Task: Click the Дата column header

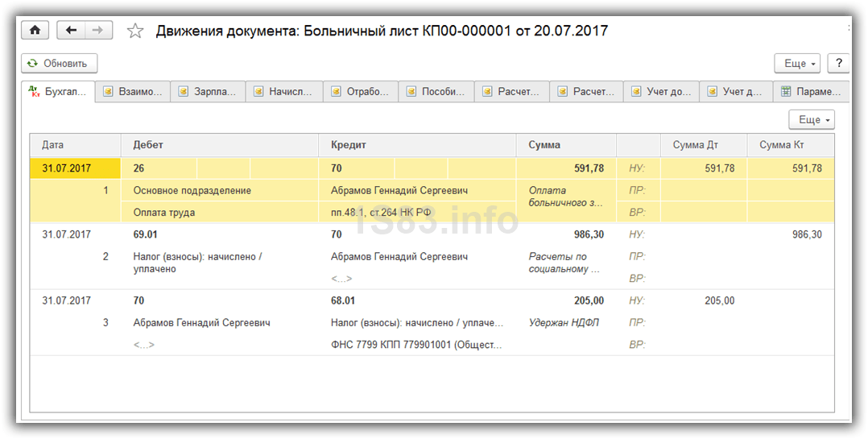Action: click(76, 145)
